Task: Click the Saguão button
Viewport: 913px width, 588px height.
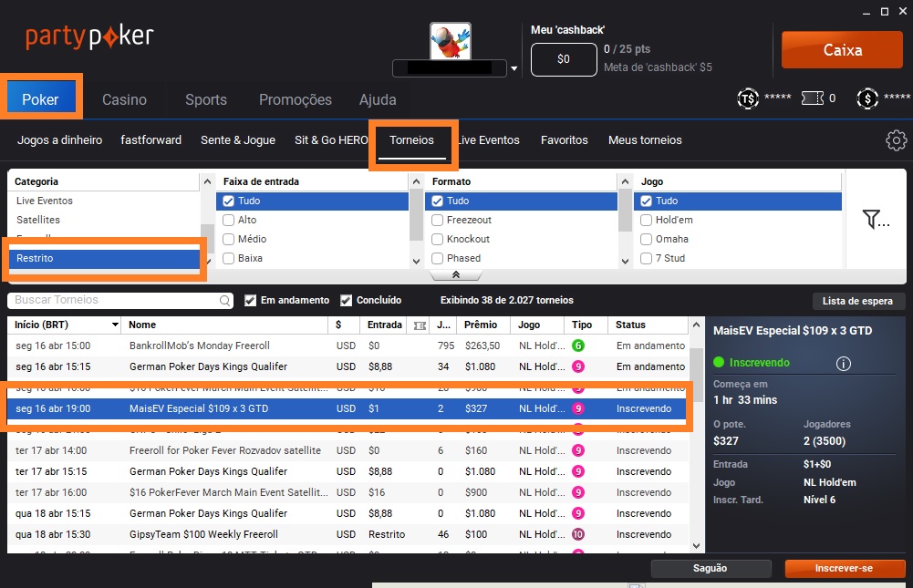Action: 711,568
